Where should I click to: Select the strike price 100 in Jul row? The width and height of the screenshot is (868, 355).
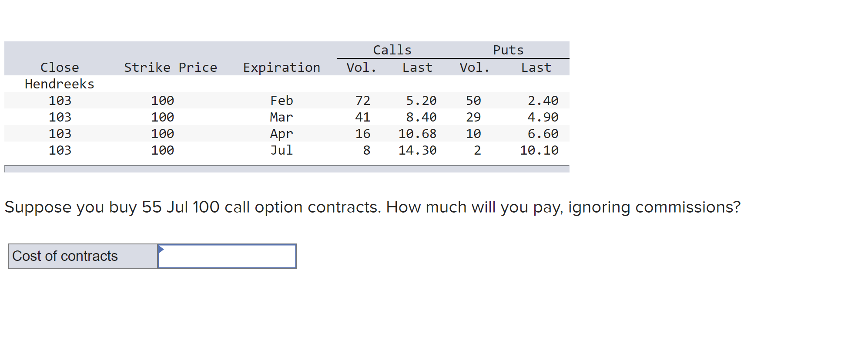click(162, 150)
